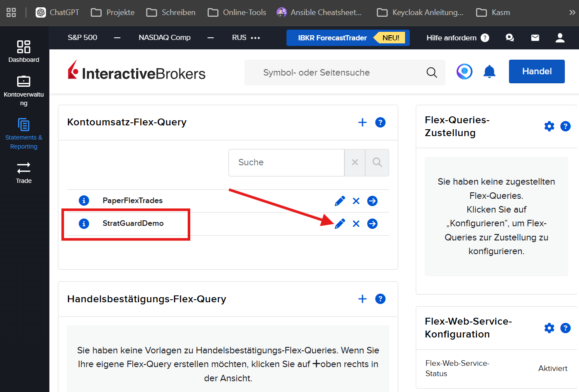This screenshot has width=579, height=392.
Task: Open Hilfe anfordern
Action: pyautogui.click(x=451, y=38)
